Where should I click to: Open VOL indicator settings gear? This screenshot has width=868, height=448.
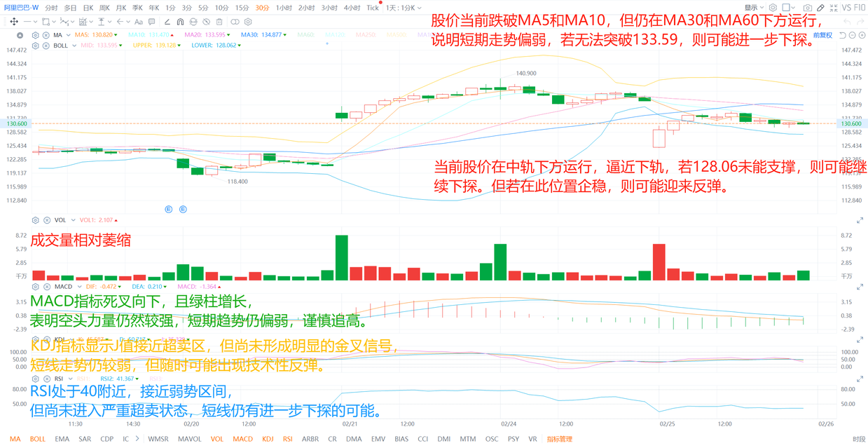click(35, 220)
